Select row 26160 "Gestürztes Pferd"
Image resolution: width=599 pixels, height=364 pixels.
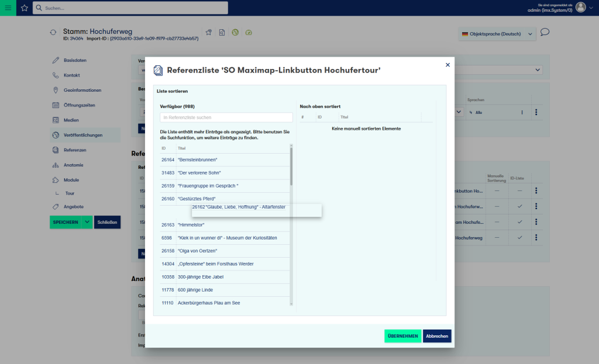click(225, 199)
